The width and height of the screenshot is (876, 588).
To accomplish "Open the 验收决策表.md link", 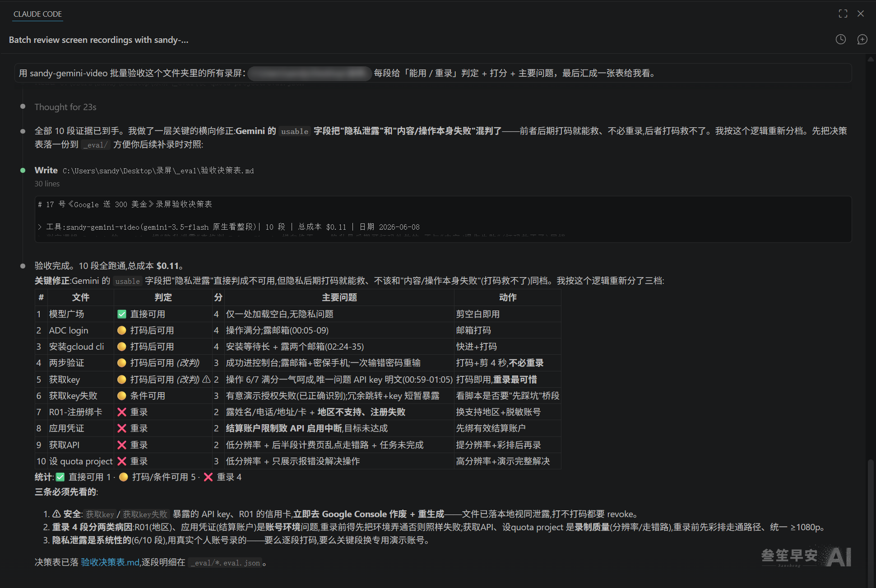I will pos(110,562).
